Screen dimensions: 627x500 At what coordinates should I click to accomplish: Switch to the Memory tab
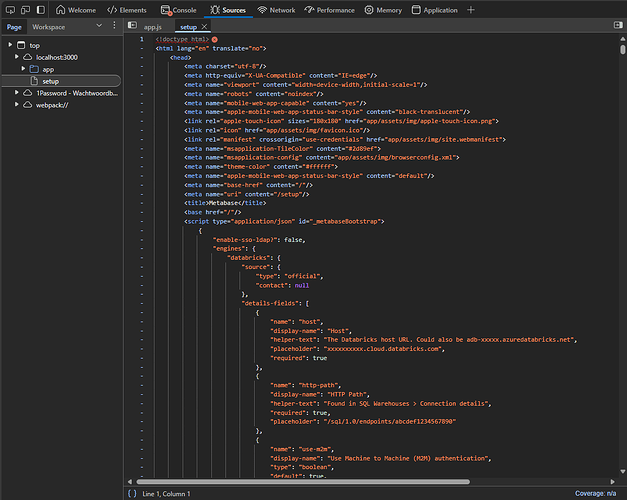(383, 10)
